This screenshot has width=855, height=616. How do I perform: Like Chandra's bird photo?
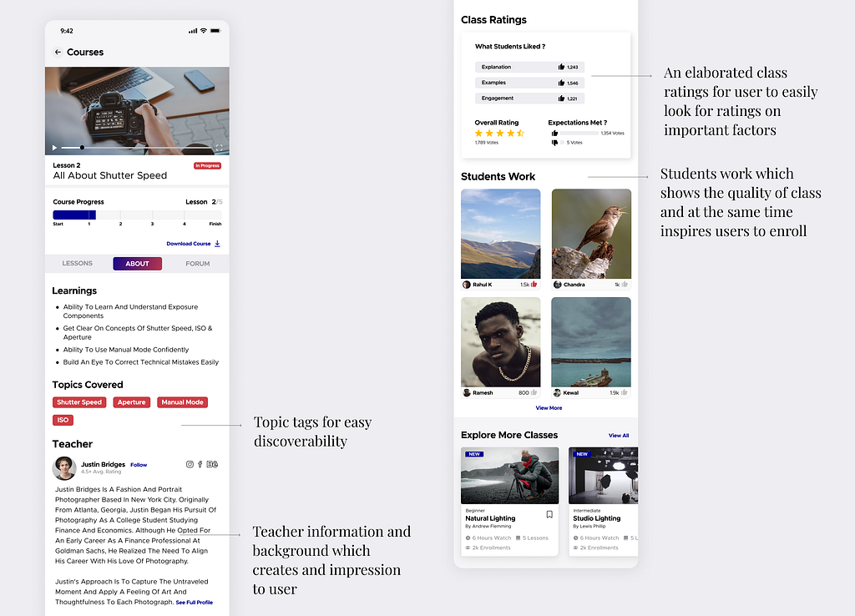625,284
